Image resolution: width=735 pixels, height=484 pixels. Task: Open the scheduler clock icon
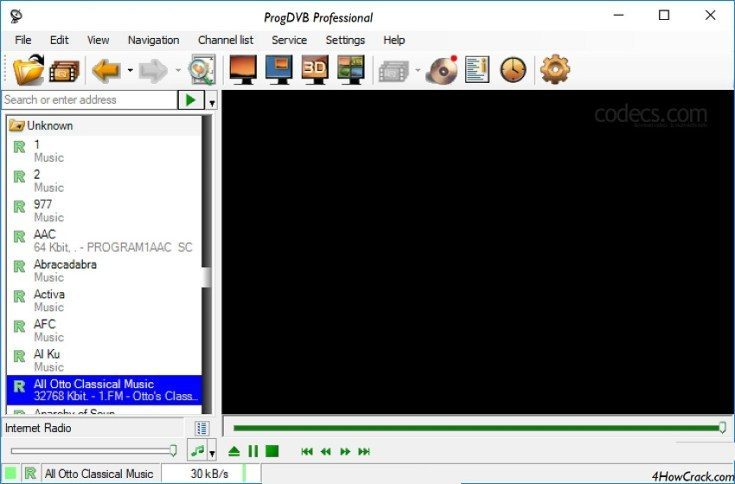point(513,70)
